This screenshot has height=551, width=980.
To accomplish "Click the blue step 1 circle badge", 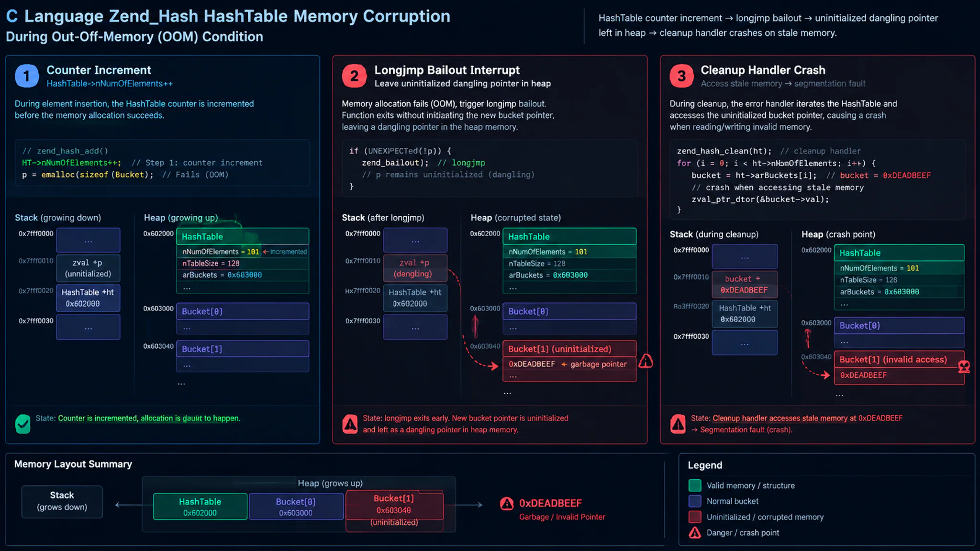I will point(27,76).
